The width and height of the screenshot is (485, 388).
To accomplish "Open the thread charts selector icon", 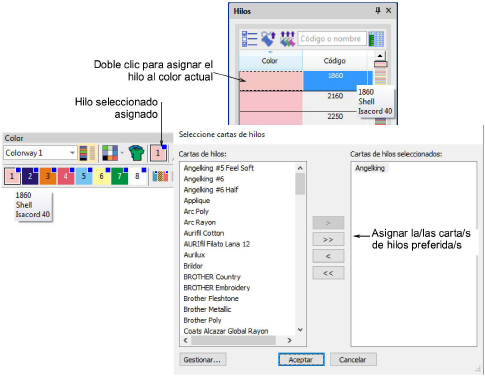I will [376, 39].
